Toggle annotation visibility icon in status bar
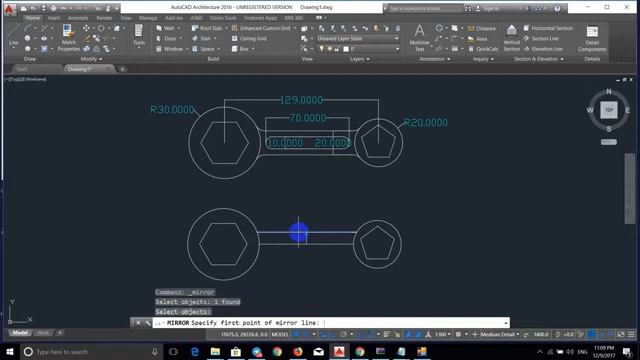The height and width of the screenshot is (360, 640). [408, 334]
